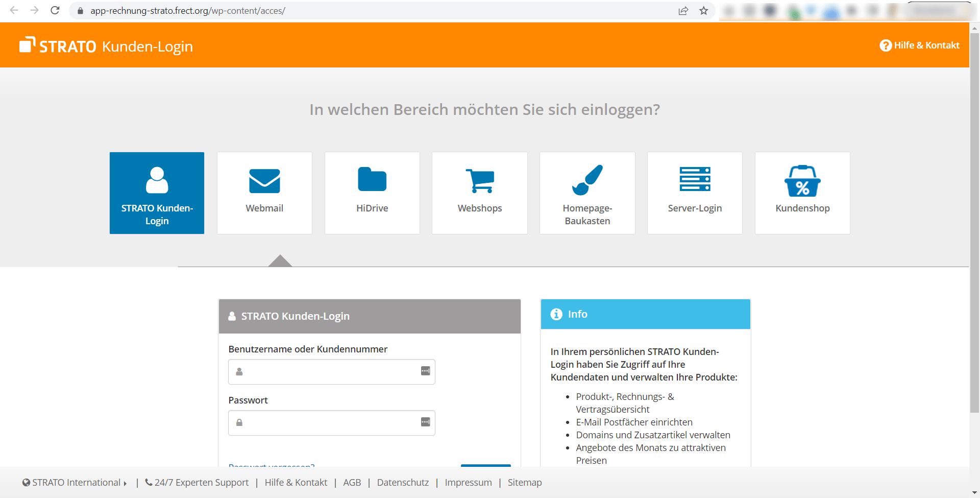The height and width of the screenshot is (498, 980).
Task: Bookmark page with the star icon
Action: (704, 11)
